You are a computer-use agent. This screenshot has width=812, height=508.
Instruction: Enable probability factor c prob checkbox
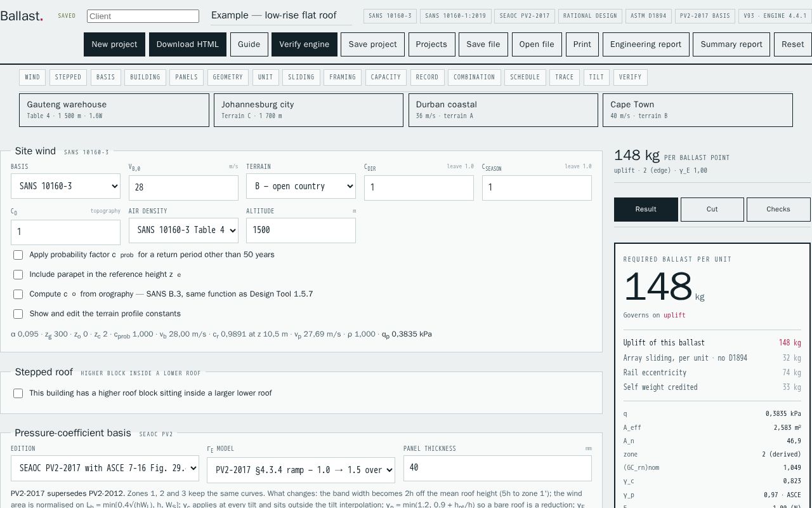[x=18, y=255]
